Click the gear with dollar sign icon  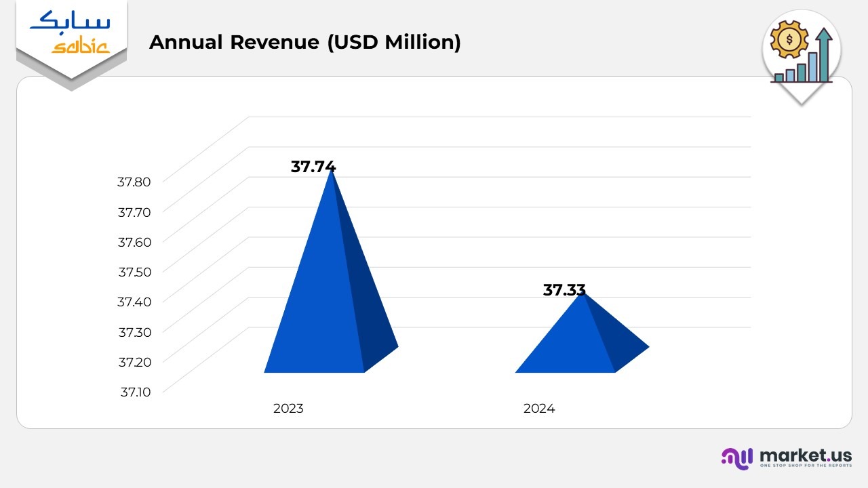pyautogui.click(x=789, y=39)
